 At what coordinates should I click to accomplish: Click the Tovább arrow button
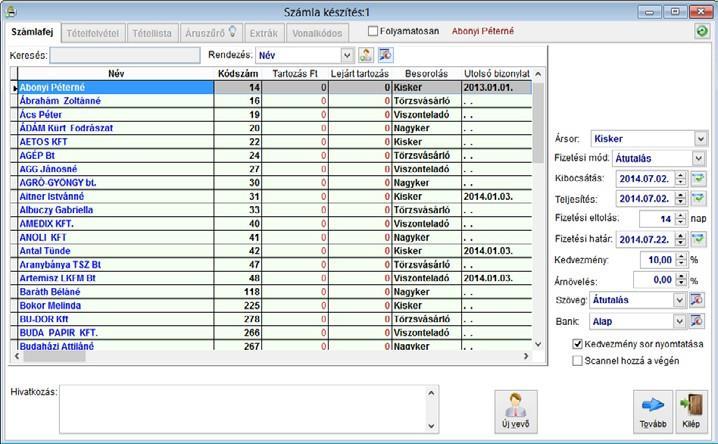pos(653,412)
